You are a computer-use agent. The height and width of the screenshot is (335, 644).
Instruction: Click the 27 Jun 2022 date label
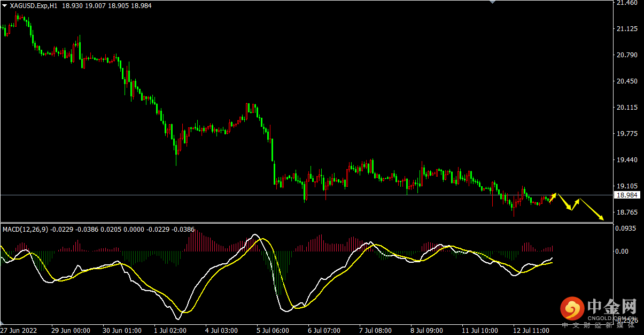click(19, 331)
